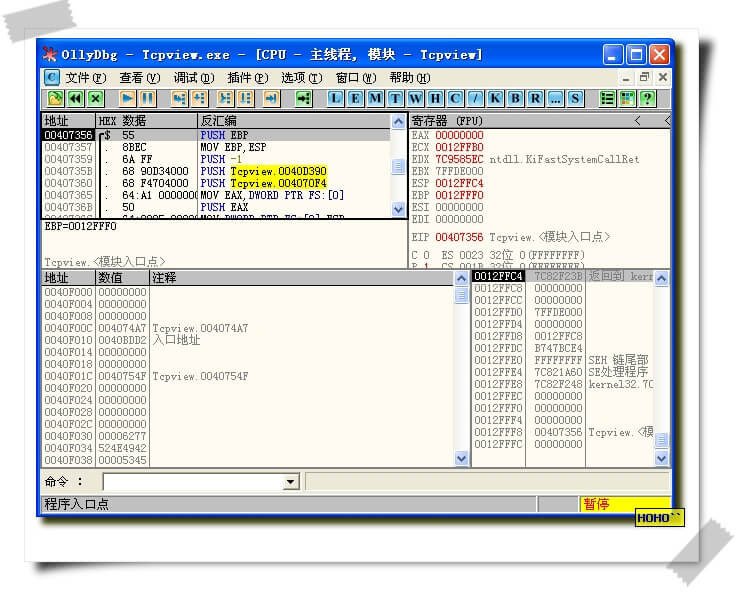Click the 地址 header in disassembly pane
This screenshot has width=739, height=592.
point(69,121)
